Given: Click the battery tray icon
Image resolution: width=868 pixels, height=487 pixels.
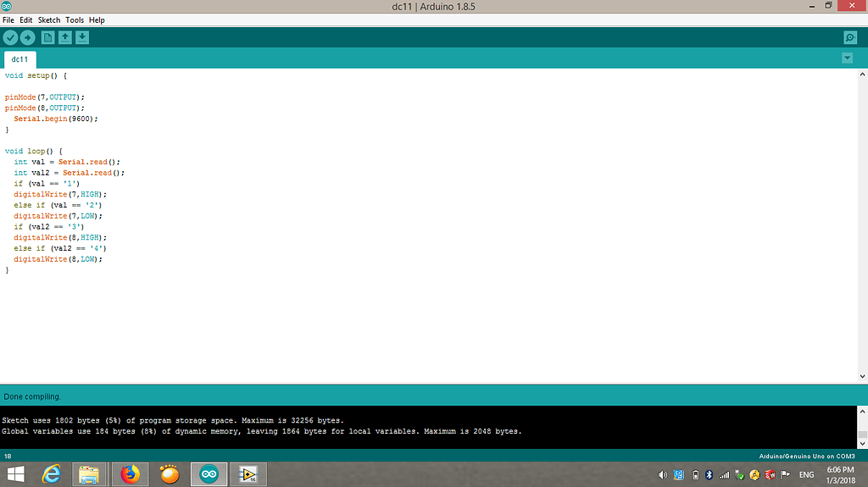Looking at the screenshot, I should click(x=695, y=475).
